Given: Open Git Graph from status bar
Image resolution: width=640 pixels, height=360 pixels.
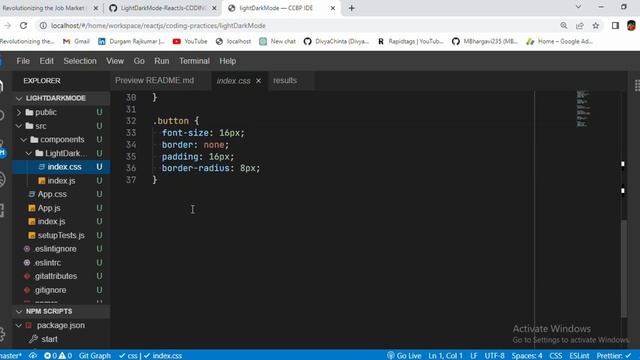Looking at the screenshot, I should 95,356.
